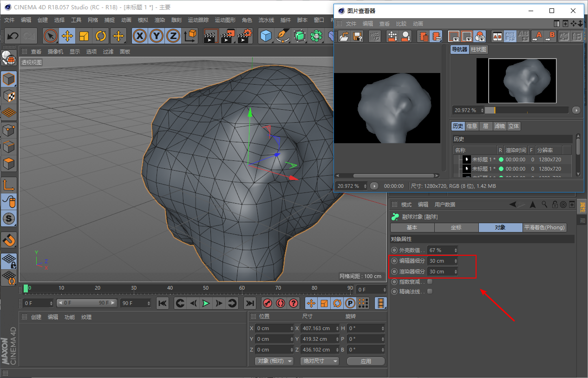Image resolution: width=588 pixels, height=378 pixels.
Task: Click the size X 407.163 cm field
Action: (x=320, y=328)
